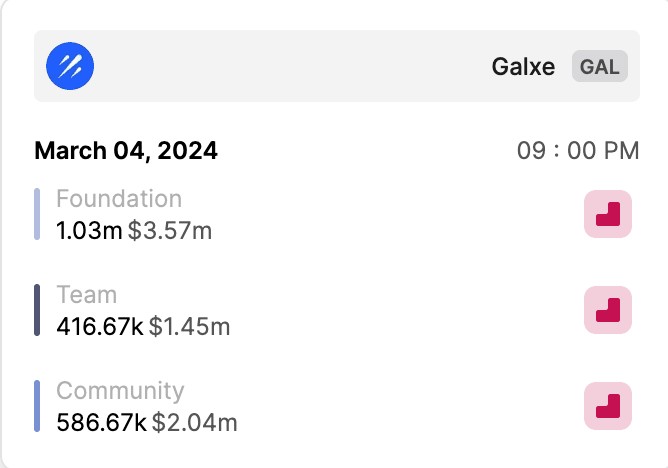Click the 416.67k Team token amount
This screenshot has height=468, width=668.
click(x=100, y=327)
